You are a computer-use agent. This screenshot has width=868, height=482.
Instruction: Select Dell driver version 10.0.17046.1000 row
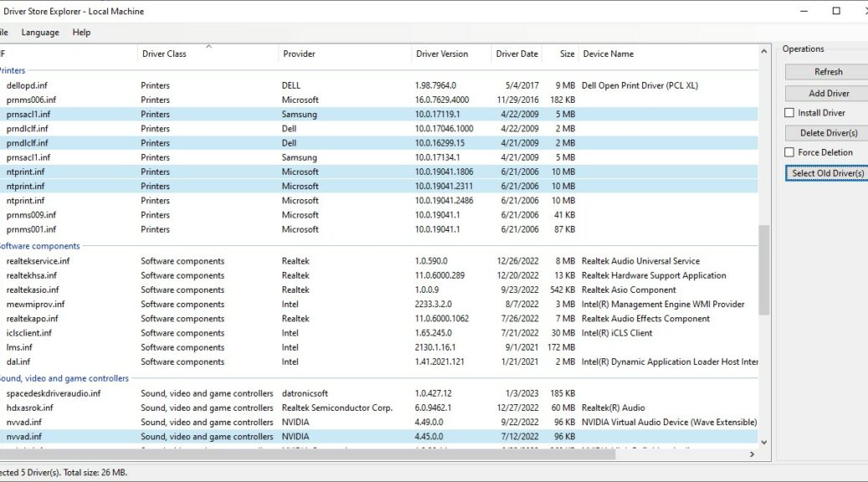point(379,129)
